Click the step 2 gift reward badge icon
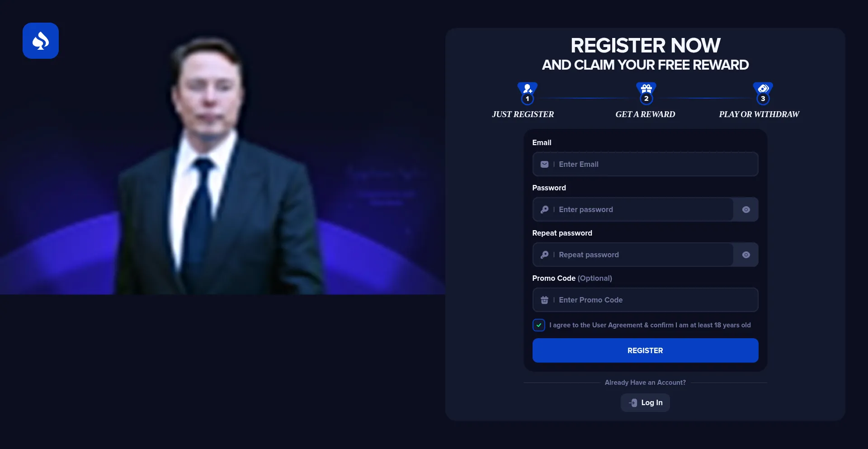The image size is (868, 449). click(x=646, y=93)
